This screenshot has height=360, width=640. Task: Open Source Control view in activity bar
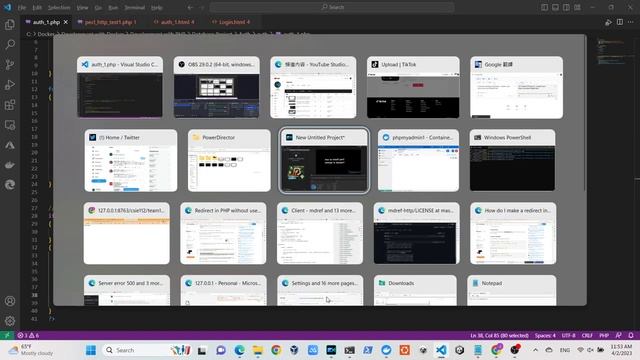[10, 64]
